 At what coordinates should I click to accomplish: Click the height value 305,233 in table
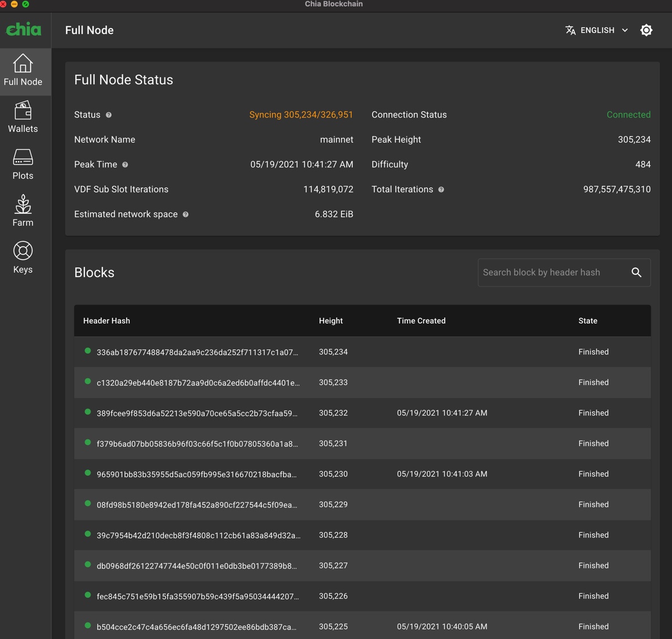(x=333, y=382)
